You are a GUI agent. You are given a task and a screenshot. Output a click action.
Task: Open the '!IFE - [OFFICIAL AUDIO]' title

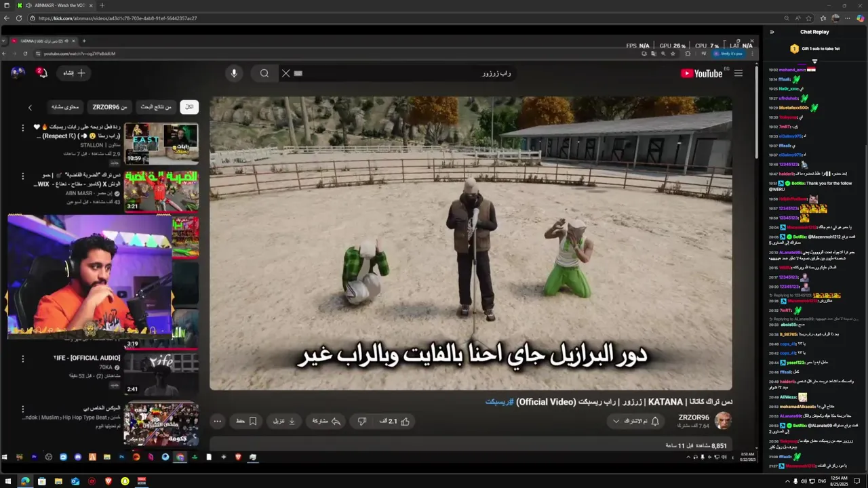[87, 358]
